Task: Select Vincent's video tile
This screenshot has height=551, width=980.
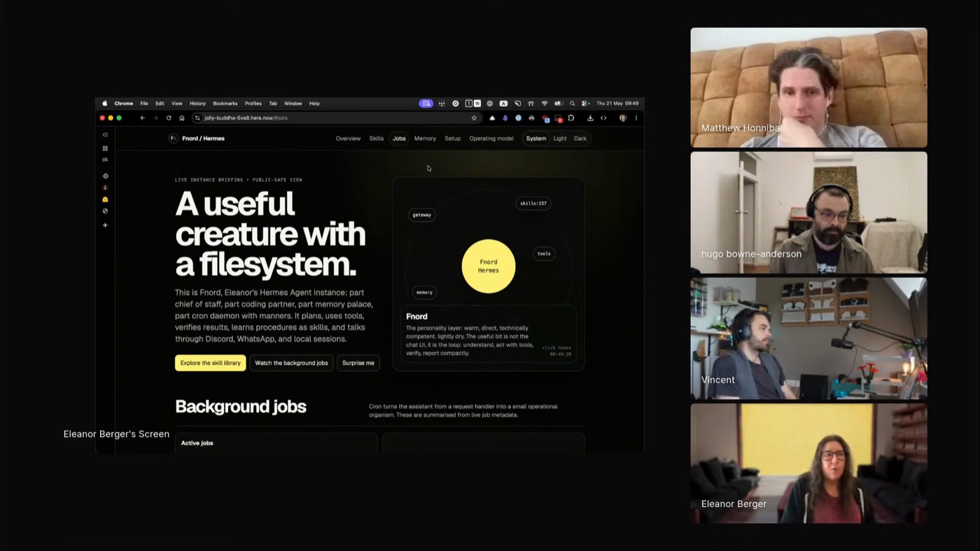Action: pos(808,338)
